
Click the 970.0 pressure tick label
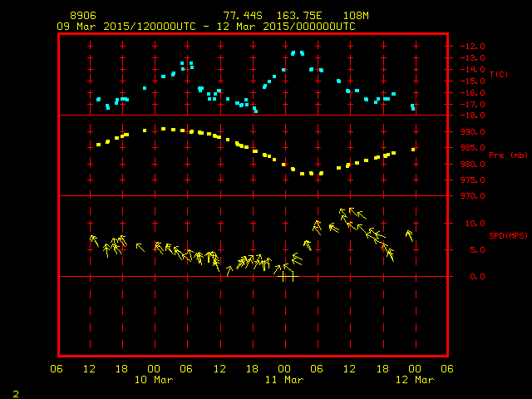471,196
